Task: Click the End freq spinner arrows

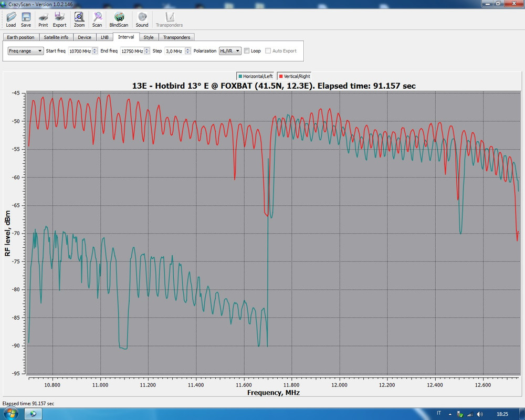Action: tap(146, 51)
